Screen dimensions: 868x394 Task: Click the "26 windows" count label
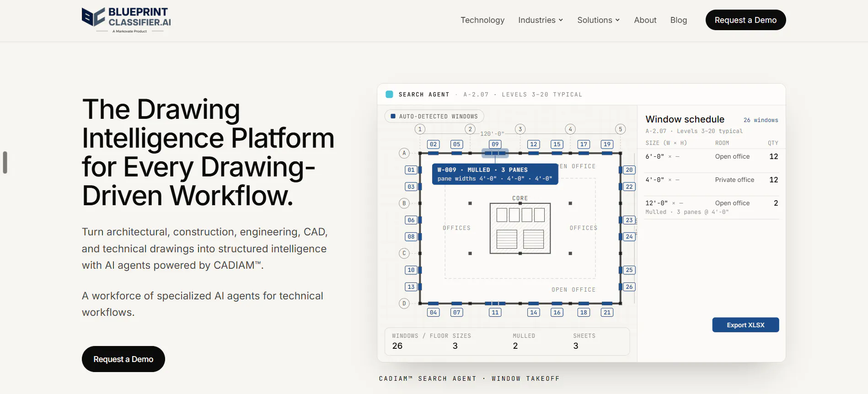(761, 120)
